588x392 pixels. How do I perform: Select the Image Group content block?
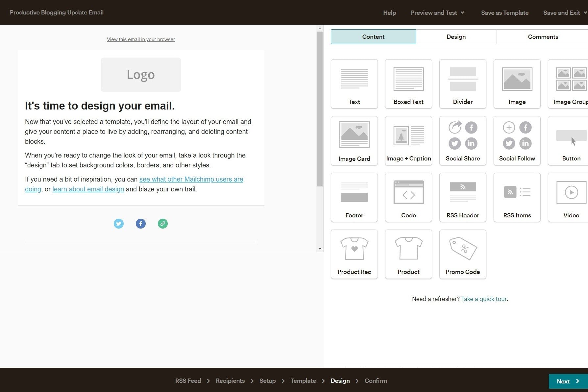(568, 84)
